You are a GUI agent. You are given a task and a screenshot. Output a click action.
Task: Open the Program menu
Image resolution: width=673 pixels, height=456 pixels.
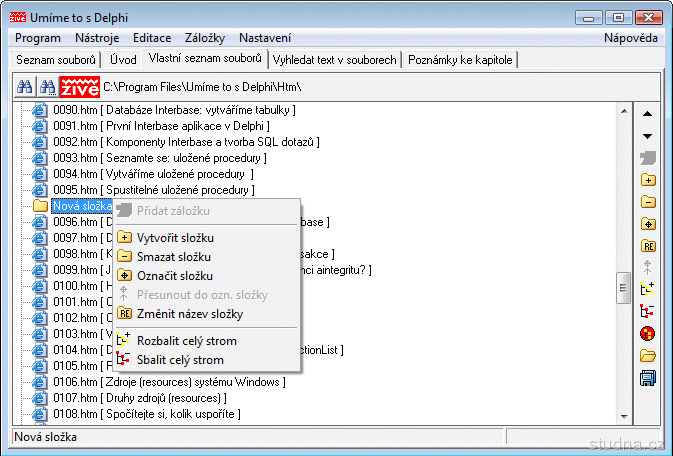[38, 38]
